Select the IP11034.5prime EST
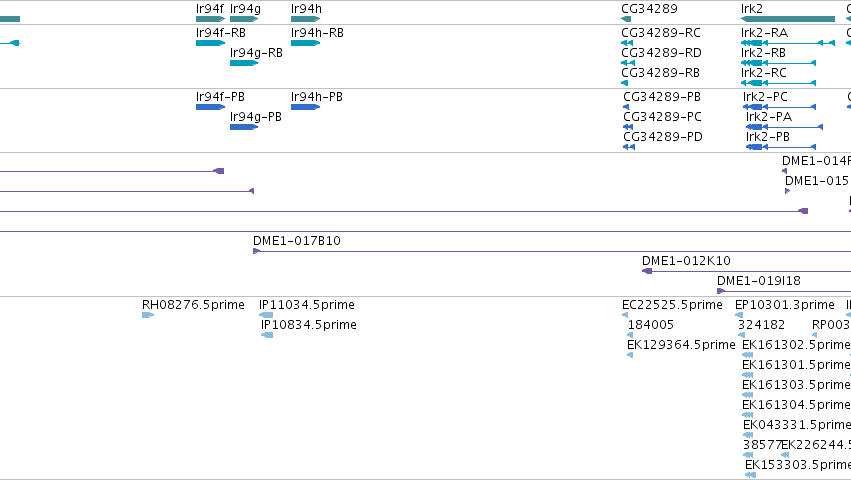The height and width of the screenshot is (480, 851). pos(307,305)
